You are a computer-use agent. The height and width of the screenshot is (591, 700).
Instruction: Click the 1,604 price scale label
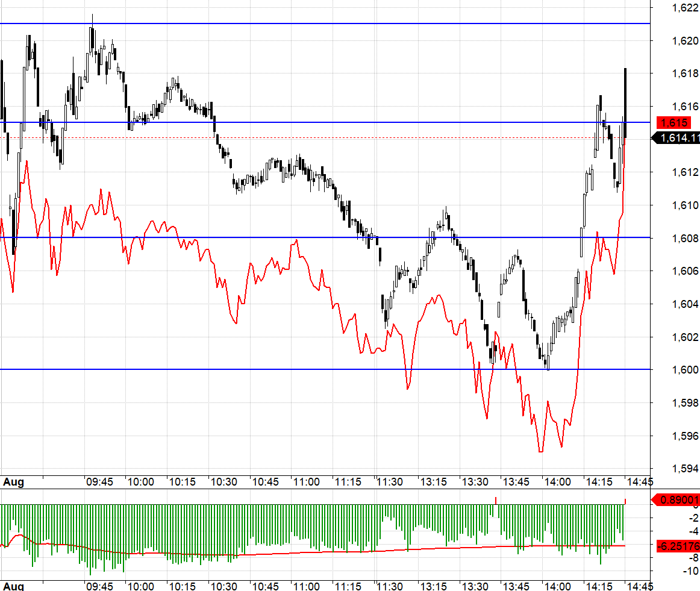685,304
